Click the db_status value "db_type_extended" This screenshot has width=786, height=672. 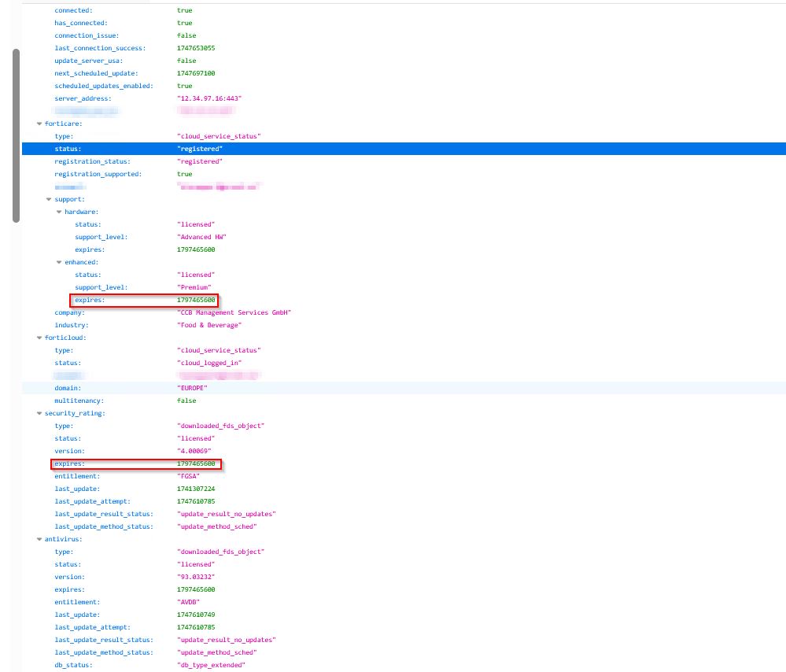click(x=211, y=666)
